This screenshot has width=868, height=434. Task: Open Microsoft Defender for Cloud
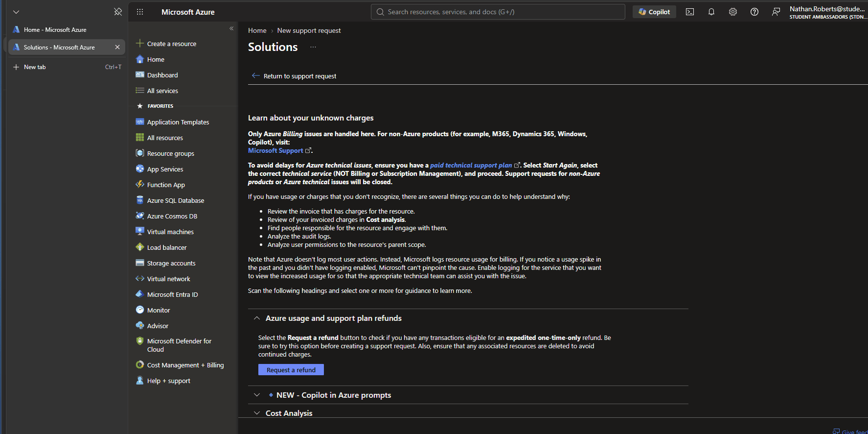coord(179,345)
